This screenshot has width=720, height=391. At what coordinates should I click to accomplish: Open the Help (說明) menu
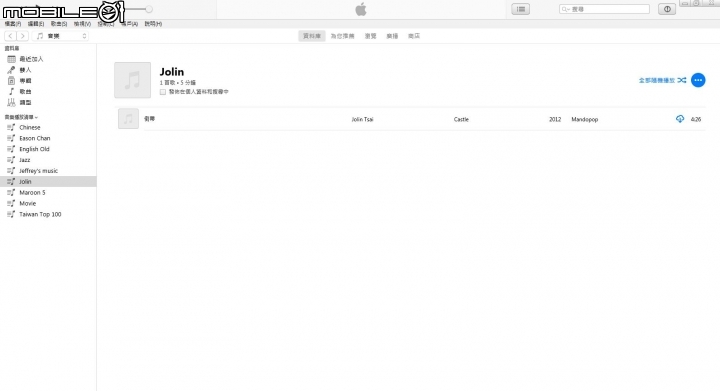(153, 24)
